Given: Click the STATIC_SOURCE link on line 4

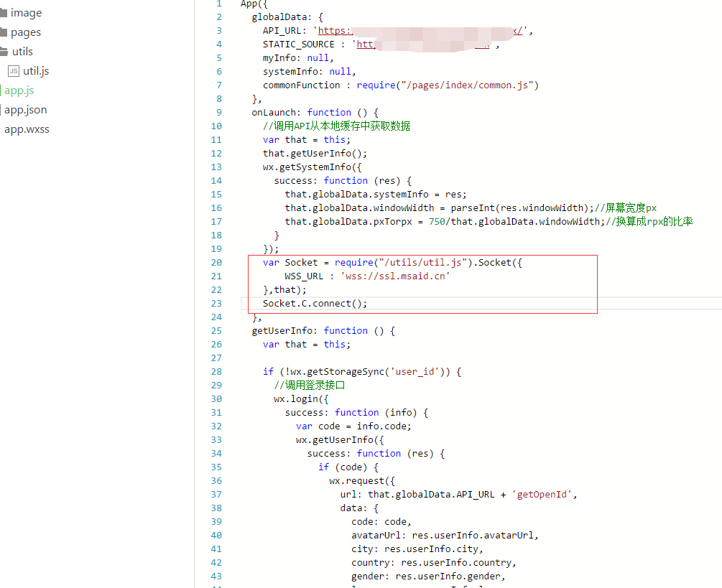Looking at the screenshot, I should (366, 45).
